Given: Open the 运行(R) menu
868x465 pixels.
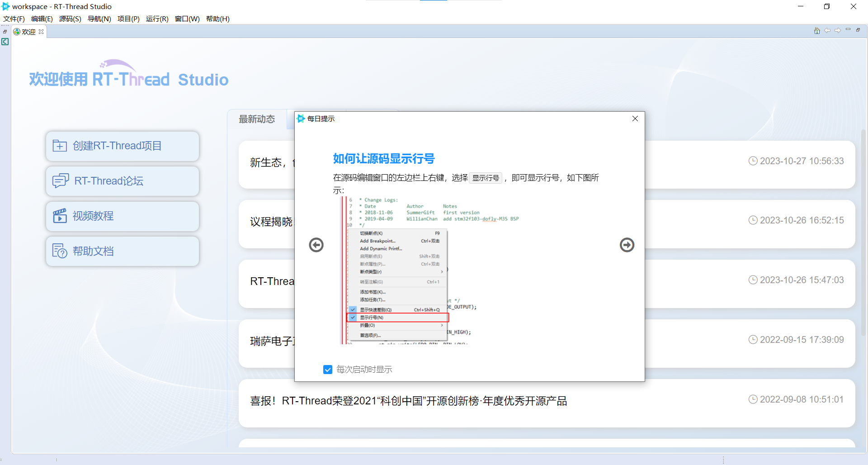Looking at the screenshot, I should [157, 19].
